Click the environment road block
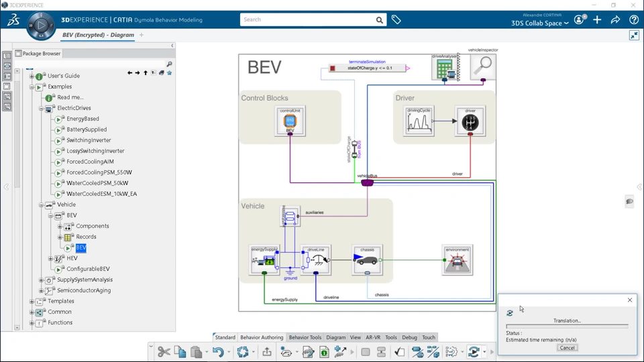Viewport: 644px width, 362px height. click(x=457, y=260)
